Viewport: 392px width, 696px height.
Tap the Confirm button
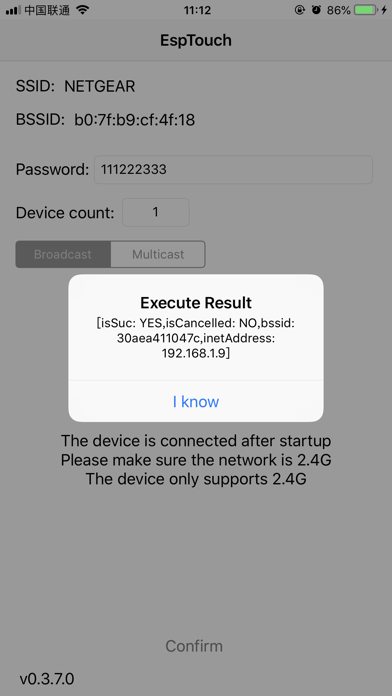coord(194,646)
